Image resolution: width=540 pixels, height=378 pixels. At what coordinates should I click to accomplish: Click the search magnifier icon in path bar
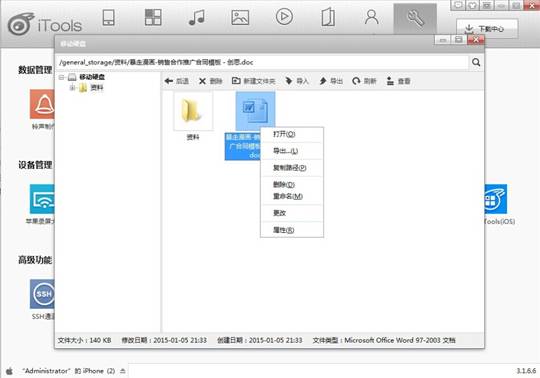point(476,62)
